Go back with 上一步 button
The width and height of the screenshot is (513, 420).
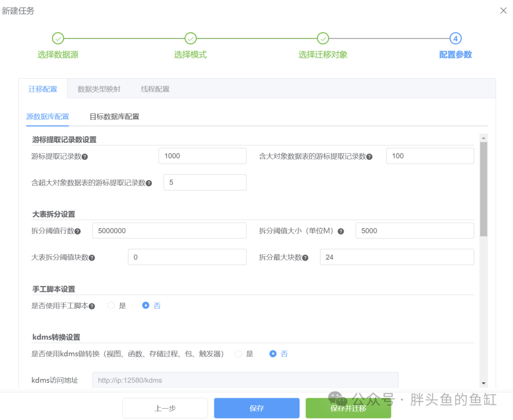coord(165,408)
